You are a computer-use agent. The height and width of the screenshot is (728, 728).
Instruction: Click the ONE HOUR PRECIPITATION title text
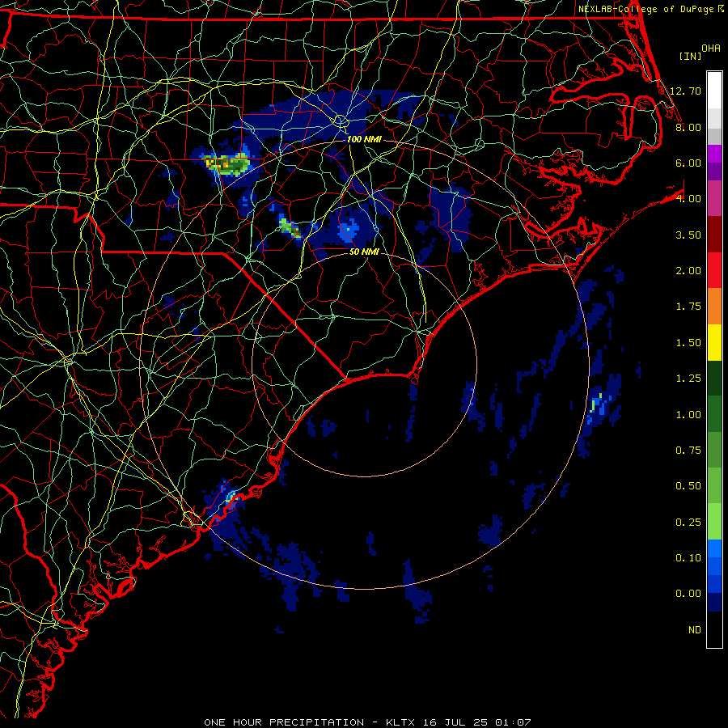pos(284,722)
